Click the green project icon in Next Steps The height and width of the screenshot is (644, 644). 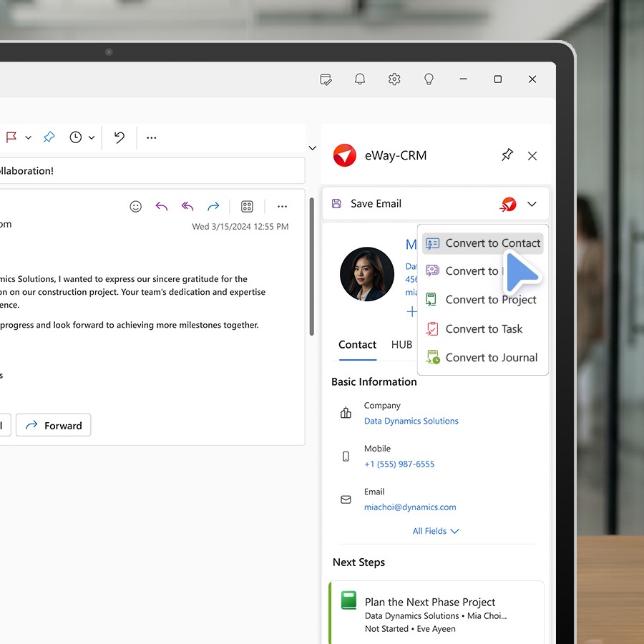coord(348,600)
